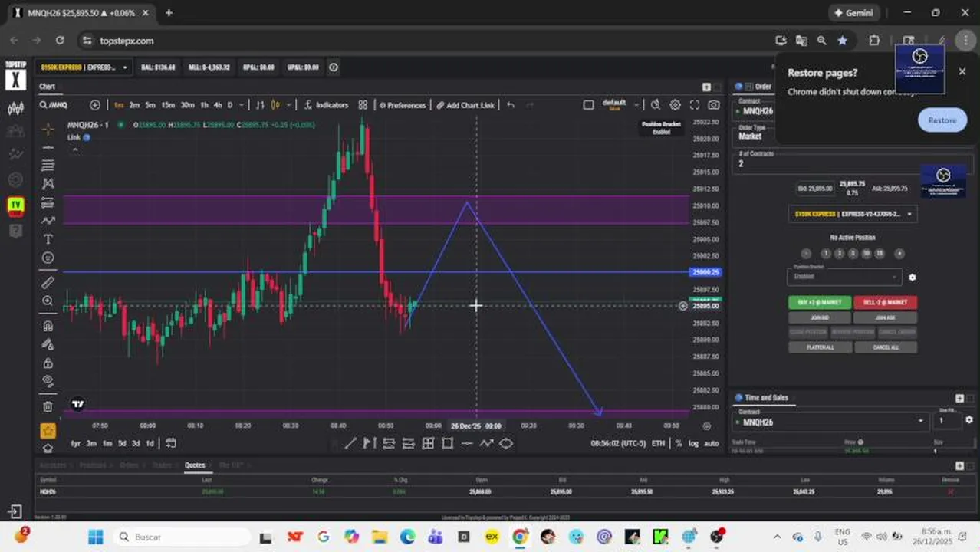Select the ruler measure tool

48,283
